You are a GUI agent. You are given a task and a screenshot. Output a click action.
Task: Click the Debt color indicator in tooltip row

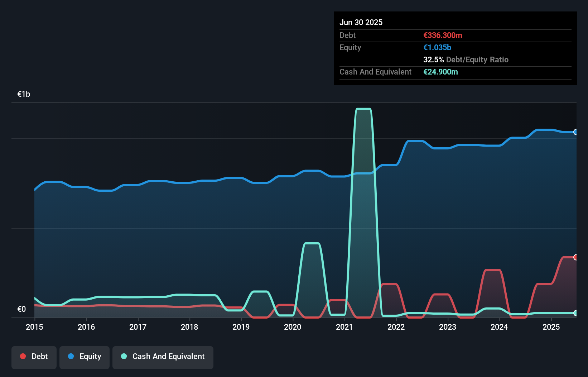coord(443,35)
